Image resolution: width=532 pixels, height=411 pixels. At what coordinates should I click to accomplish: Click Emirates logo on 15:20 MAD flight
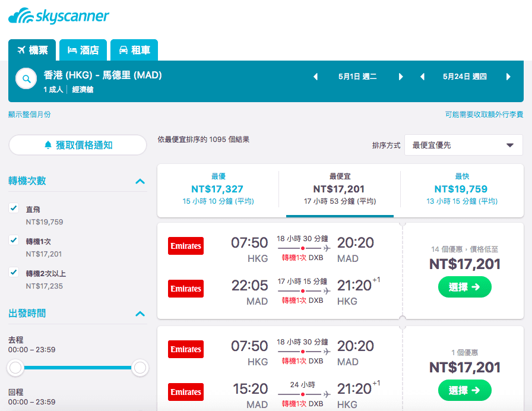pos(186,392)
